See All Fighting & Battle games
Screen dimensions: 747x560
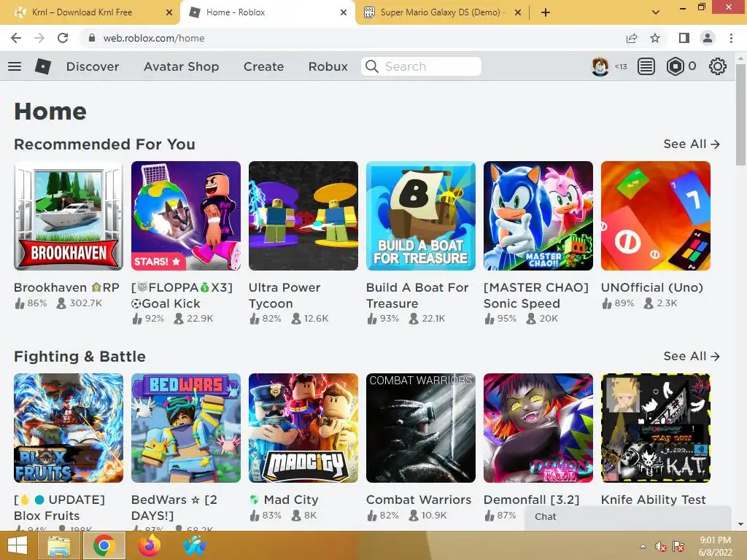(x=692, y=356)
